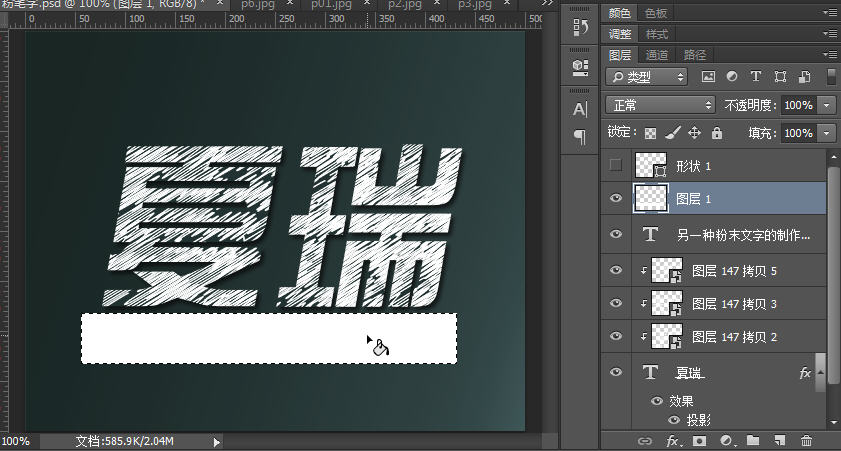Hide the 另一种粉末文字的制作 text layer
The image size is (841, 451).
616,234
